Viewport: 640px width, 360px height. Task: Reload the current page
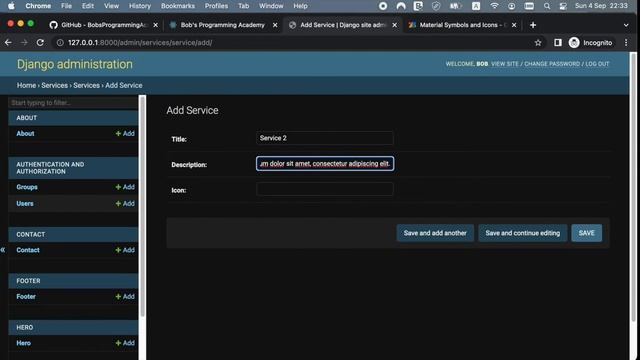pyautogui.click(x=40, y=42)
